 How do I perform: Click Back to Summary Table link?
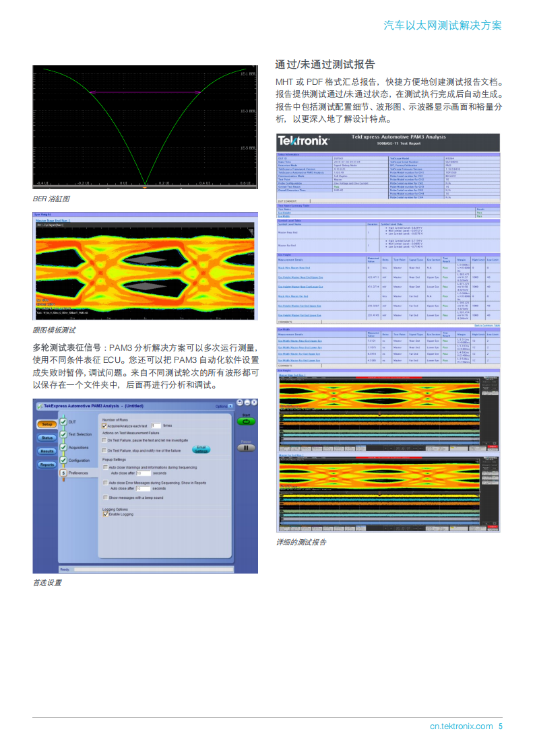point(486,325)
